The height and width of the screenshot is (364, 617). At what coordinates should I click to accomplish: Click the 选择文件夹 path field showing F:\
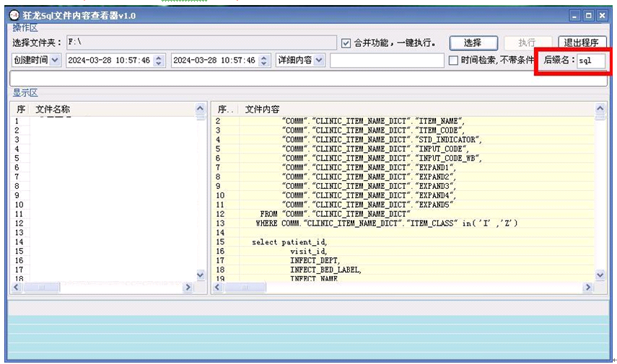[x=201, y=43]
